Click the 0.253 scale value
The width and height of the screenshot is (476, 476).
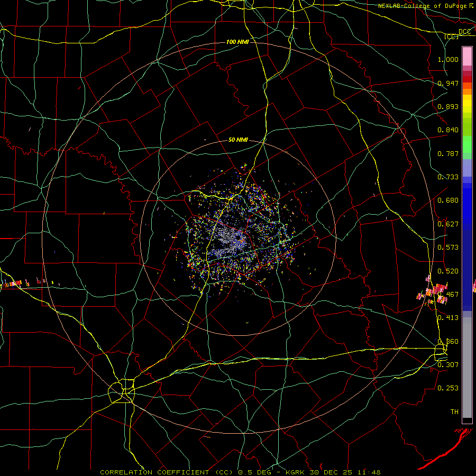tap(448, 388)
